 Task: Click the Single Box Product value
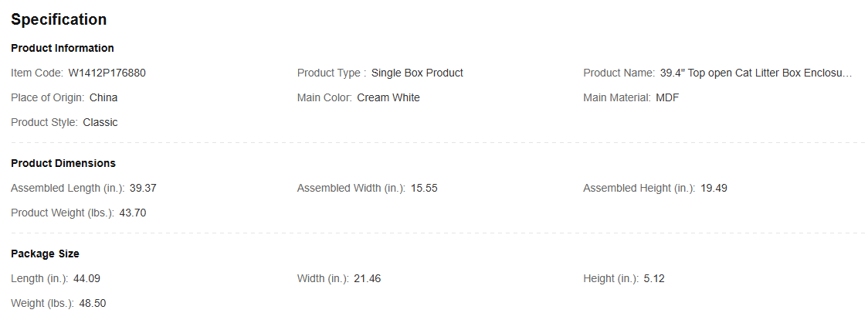[x=417, y=73]
